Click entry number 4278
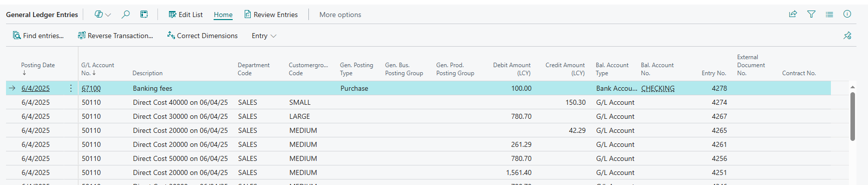Screen dimensions: 868x185 click(x=719, y=88)
